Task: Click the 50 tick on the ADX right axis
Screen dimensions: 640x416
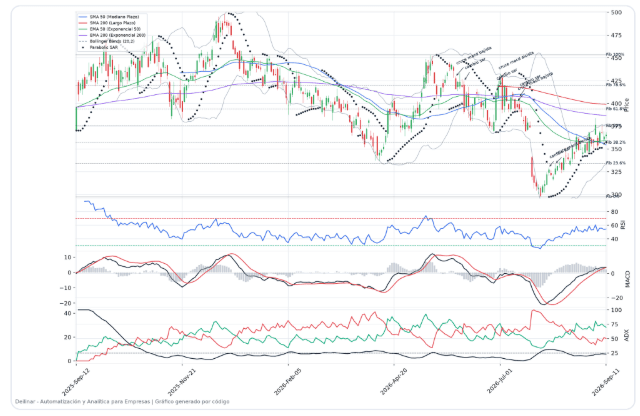Action: (x=615, y=339)
